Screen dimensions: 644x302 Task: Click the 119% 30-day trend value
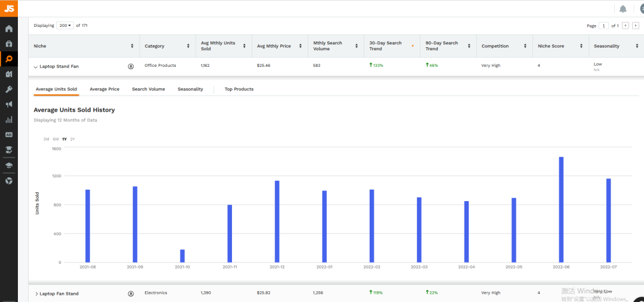(x=376, y=292)
